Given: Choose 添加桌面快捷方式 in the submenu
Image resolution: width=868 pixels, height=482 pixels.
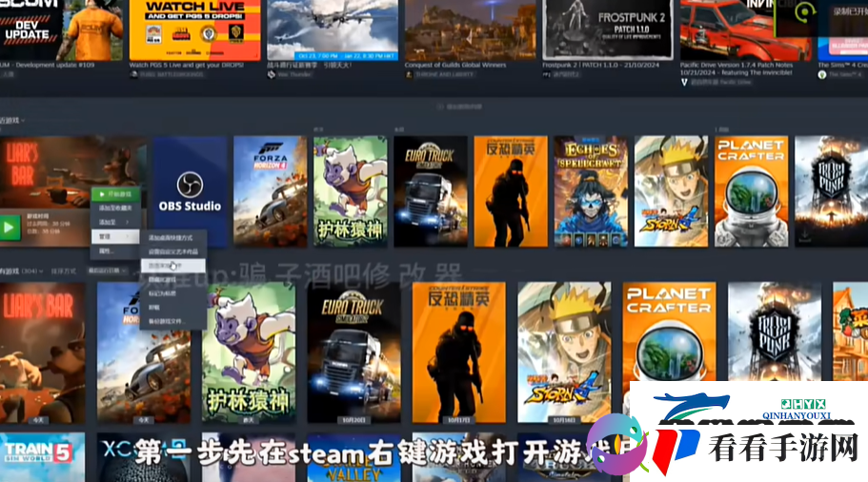Looking at the screenshot, I should point(172,238).
